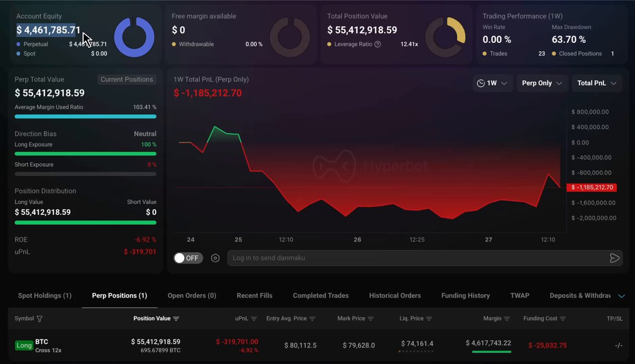Click the sort icon next to uPnL header
The width and height of the screenshot is (635, 364).
point(254,319)
